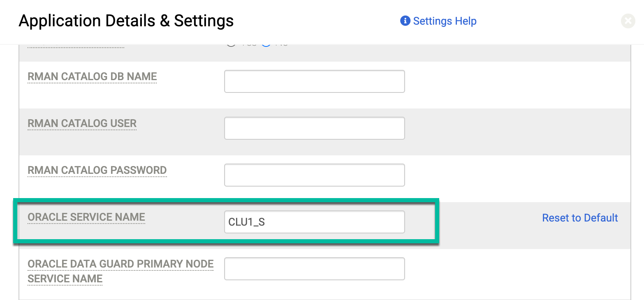Screen dimensions: 644x300
Task: Click the ORACLE SERVICE NAME label for its tooltip
Action: (86, 217)
